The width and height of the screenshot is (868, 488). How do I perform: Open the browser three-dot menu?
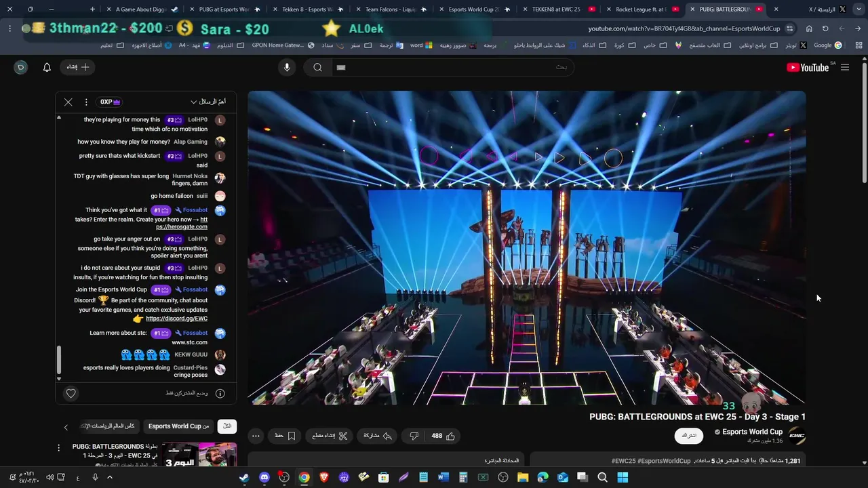pyautogui.click(x=10, y=28)
